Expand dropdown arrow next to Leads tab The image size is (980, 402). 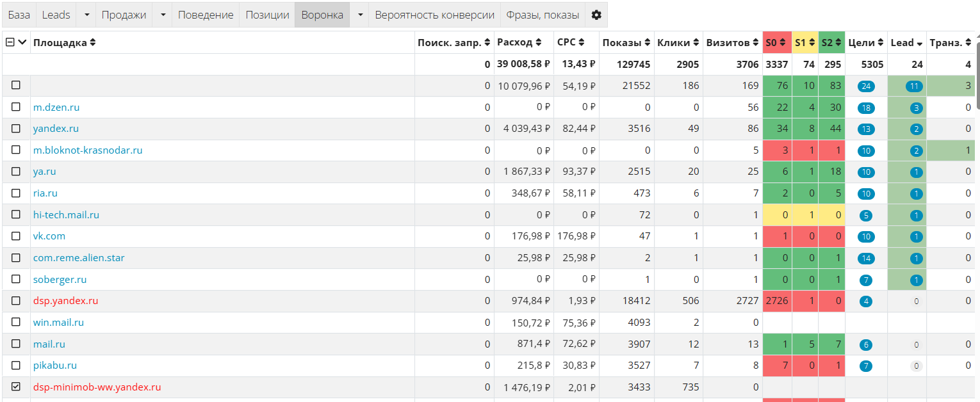click(x=86, y=15)
